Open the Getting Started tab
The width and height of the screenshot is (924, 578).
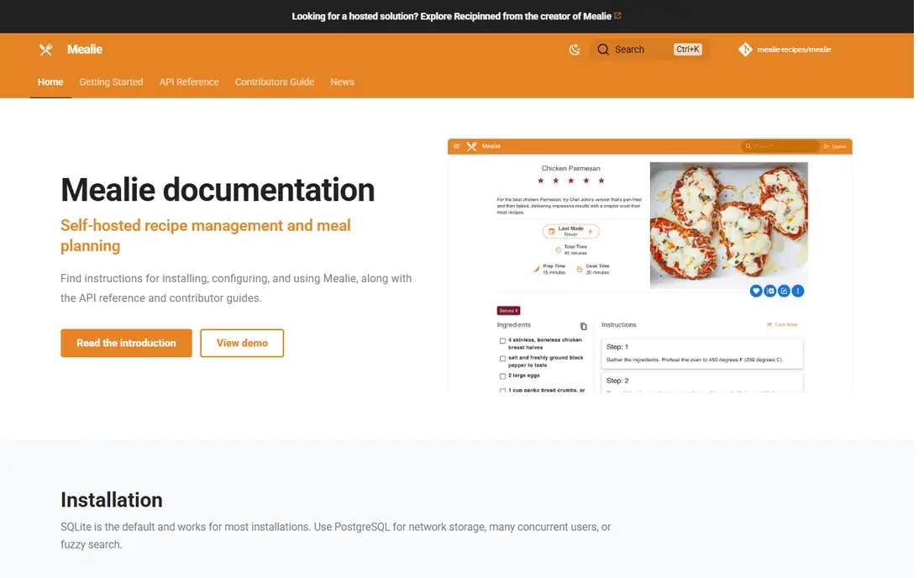(x=111, y=81)
